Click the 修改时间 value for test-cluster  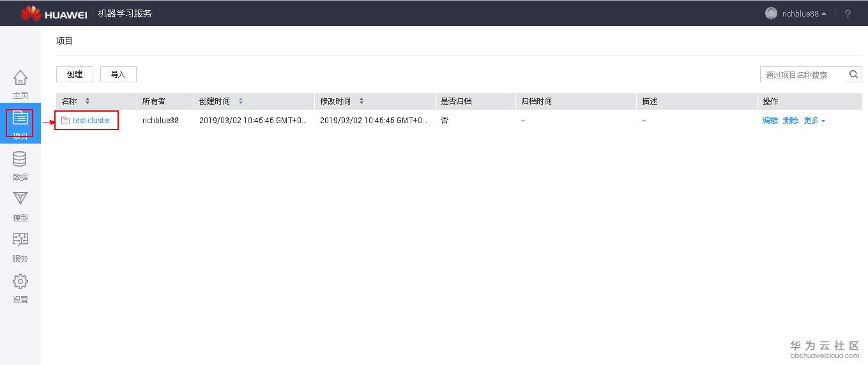(374, 120)
